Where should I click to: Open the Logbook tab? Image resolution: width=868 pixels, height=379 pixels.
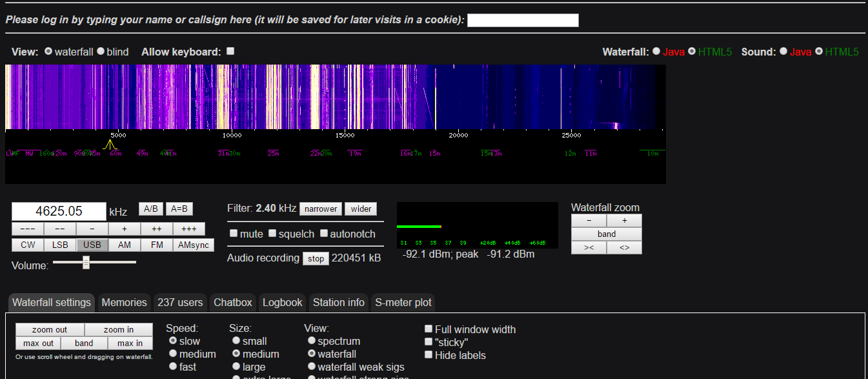(283, 302)
